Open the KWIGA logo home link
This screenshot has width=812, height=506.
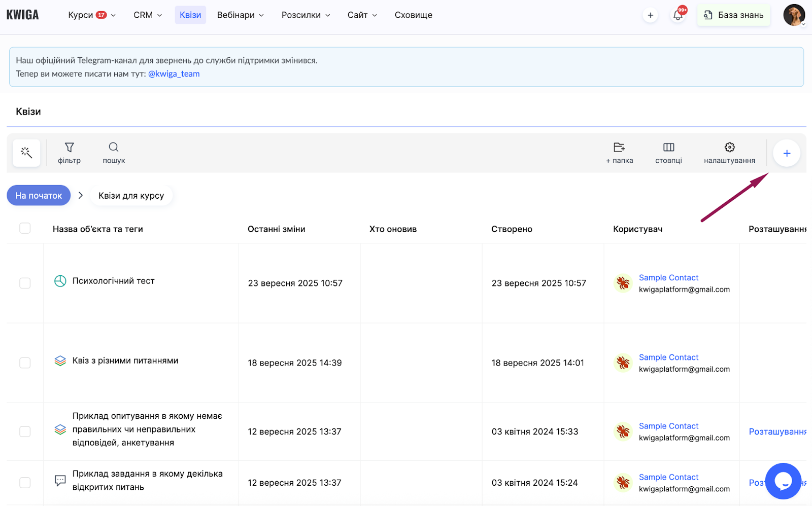point(22,15)
